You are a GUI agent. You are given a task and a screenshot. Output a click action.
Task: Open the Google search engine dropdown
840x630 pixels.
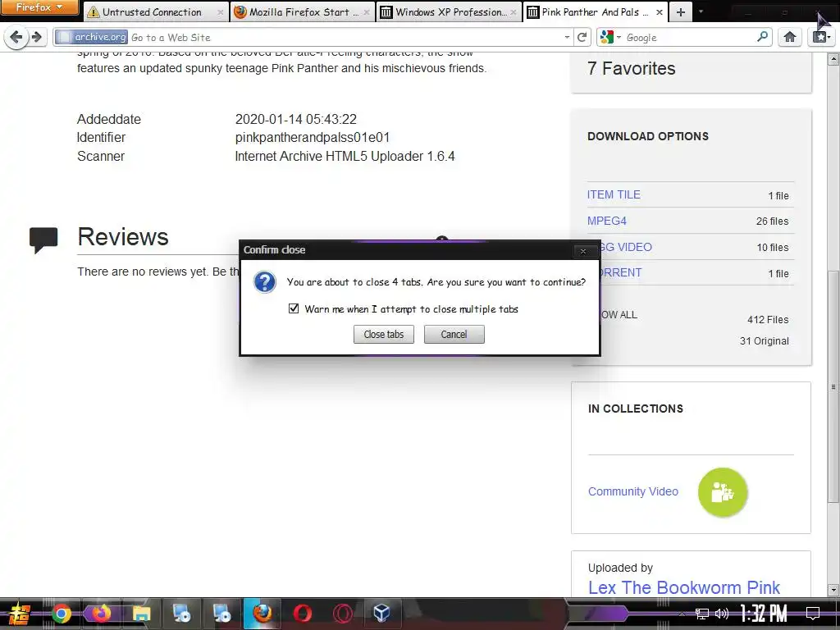point(610,37)
